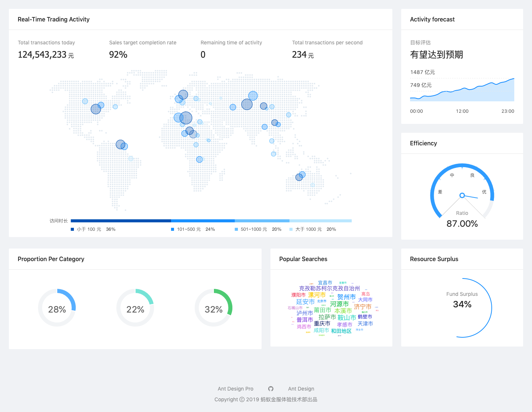Click the 28% ring chart
Viewport: 532px width, 412px height.
point(57,308)
